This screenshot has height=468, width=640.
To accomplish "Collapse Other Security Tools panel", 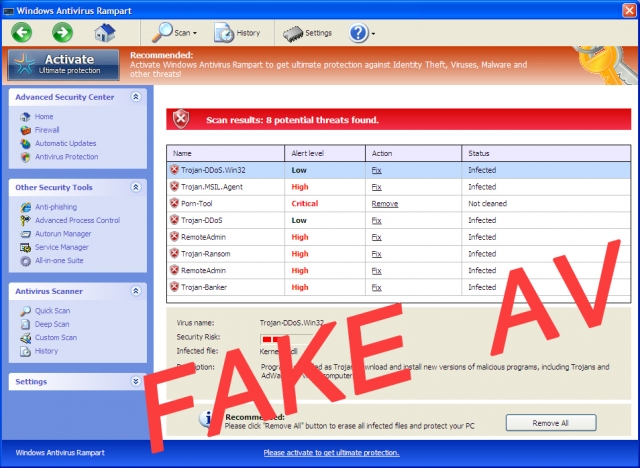I will click(x=136, y=187).
